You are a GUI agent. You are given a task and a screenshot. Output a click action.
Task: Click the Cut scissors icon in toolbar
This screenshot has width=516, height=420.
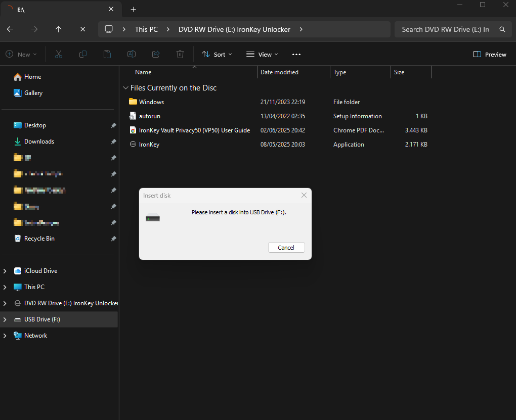point(58,54)
